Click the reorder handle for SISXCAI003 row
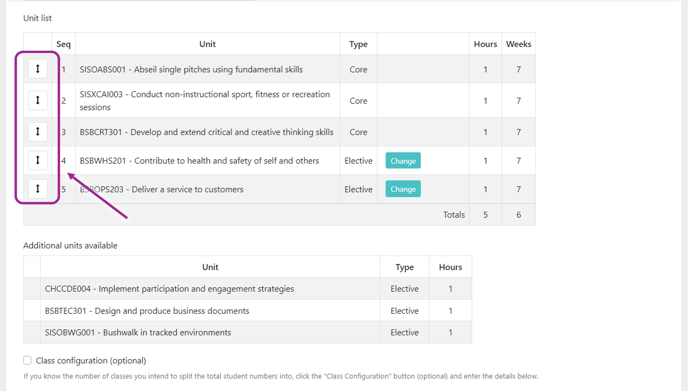This screenshot has height=391, width=688. 38,100
